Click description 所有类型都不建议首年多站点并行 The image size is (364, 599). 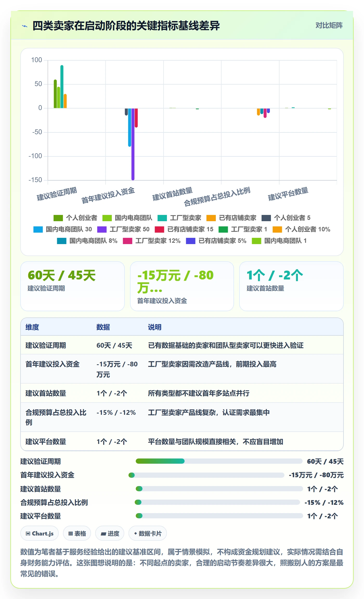(x=199, y=393)
